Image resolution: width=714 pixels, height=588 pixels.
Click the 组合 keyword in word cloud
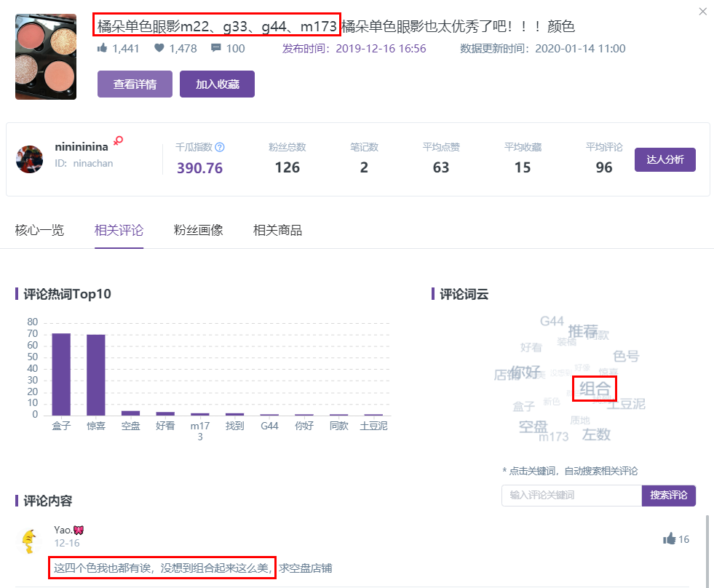coord(595,389)
